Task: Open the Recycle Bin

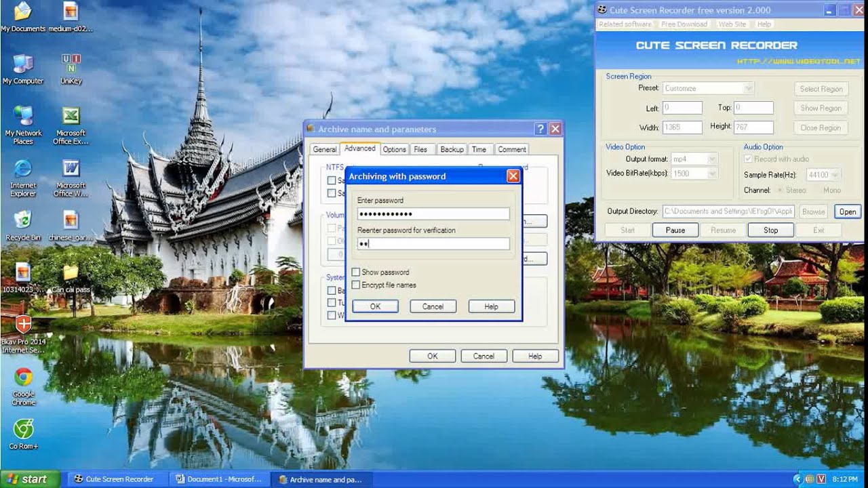Action: [x=23, y=226]
